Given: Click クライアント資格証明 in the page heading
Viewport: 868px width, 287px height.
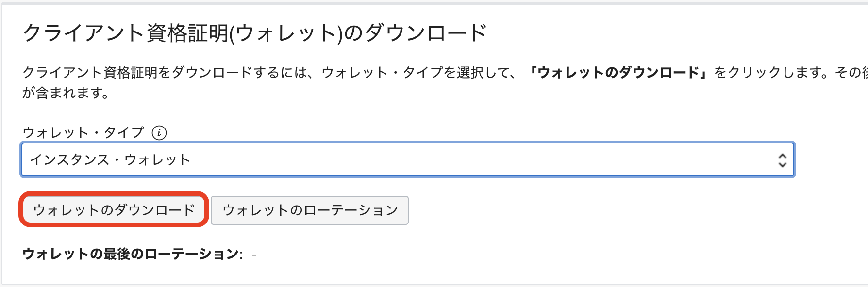Looking at the screenshot, I should tap(125, 33).
